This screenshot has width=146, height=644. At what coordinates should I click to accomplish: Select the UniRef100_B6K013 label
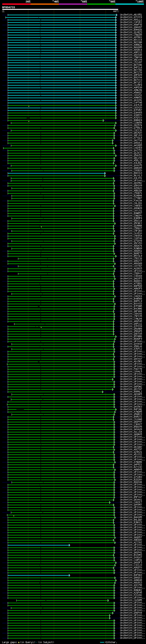[131, 173]
